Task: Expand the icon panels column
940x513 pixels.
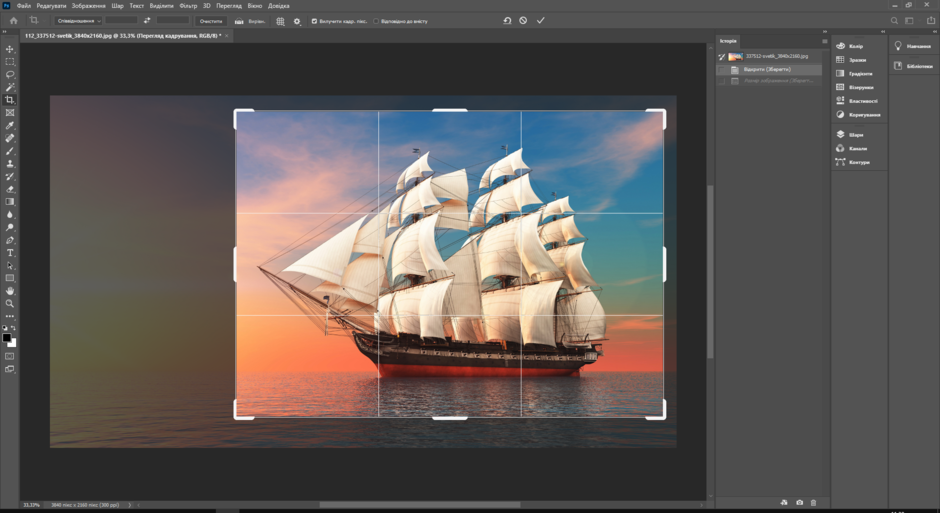Action: point(883,31)
